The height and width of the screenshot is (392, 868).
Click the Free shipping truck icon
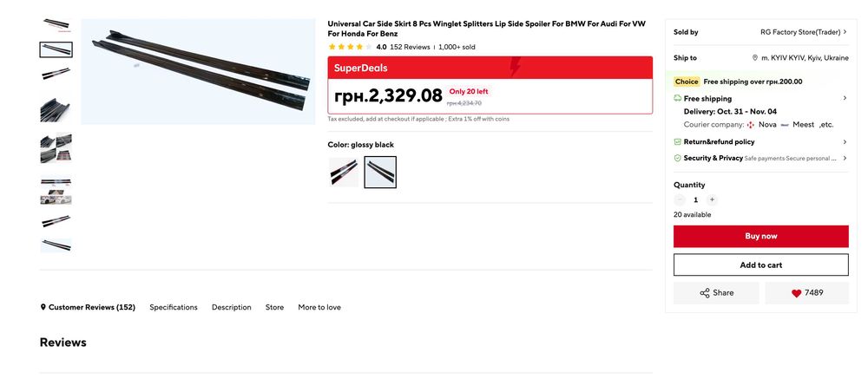point(678,98)
